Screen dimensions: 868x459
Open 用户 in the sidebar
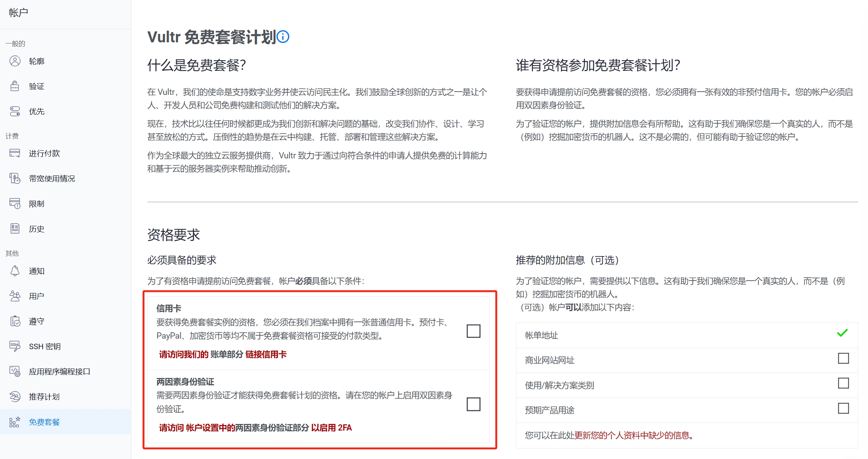click(x=66, y=296)
